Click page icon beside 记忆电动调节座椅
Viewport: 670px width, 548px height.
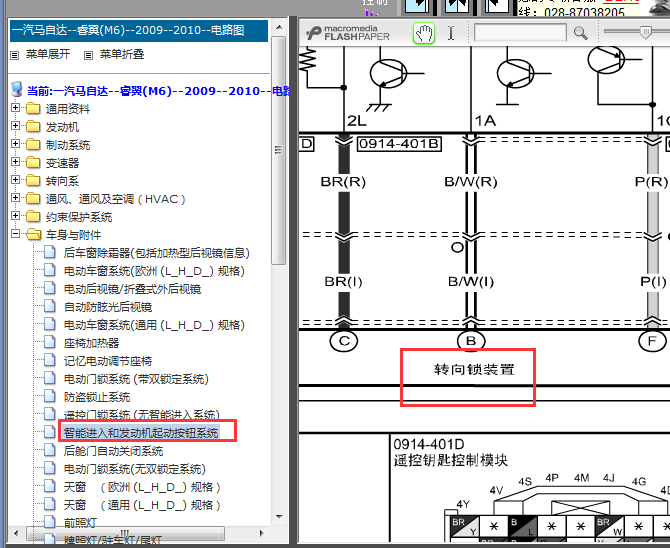point(50,360)
